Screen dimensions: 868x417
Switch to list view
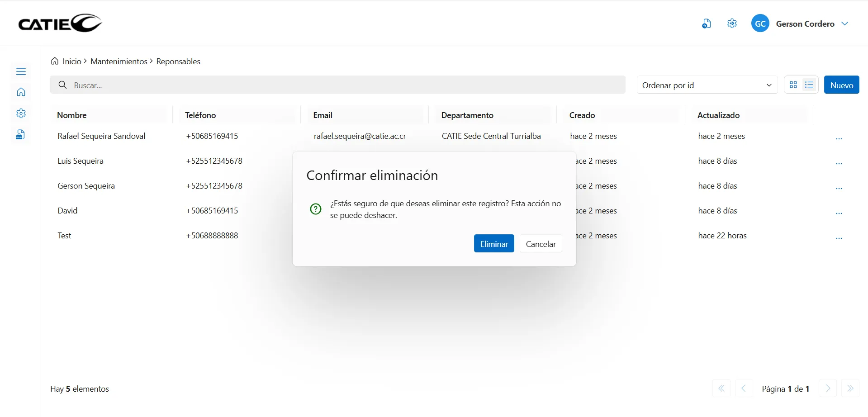(x=809, y=85)
